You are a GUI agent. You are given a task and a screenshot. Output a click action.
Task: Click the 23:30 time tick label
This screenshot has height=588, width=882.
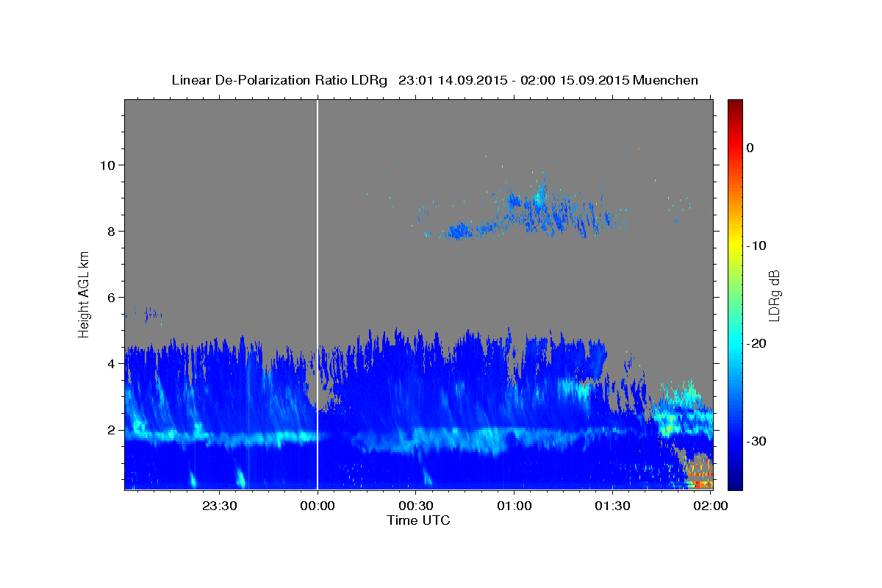pos(219,506)
